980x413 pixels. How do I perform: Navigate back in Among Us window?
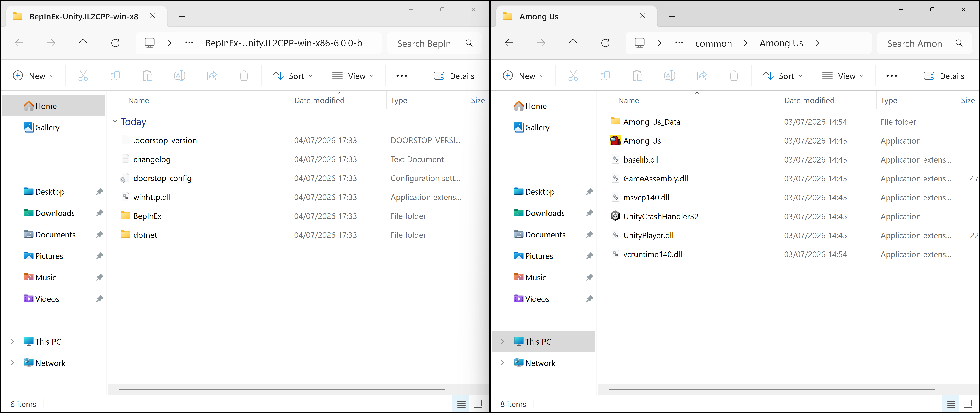click(x=509, y=43)
